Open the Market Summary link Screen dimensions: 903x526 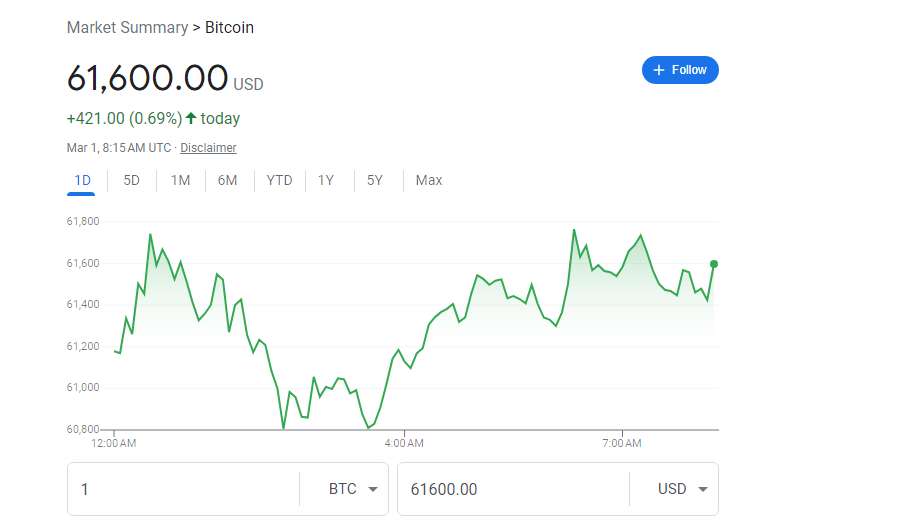click(x=127, y=28)
